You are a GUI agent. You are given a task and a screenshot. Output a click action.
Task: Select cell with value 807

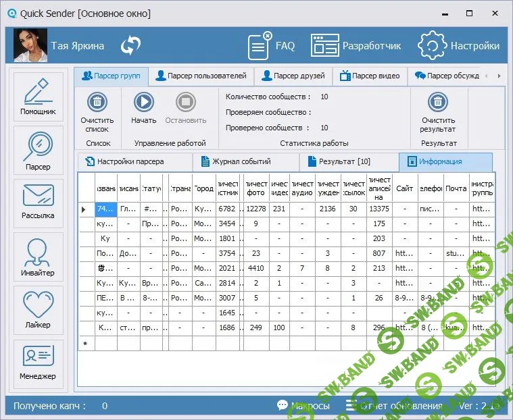pyautogui.click(x=379, y=254)
